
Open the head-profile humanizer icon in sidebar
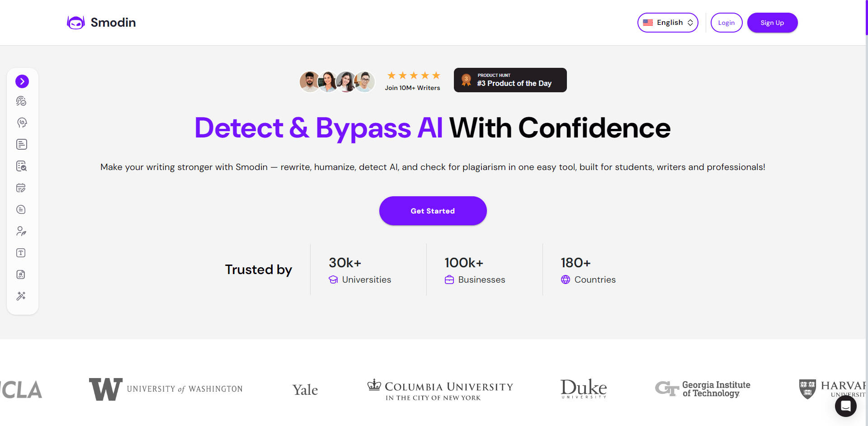pos(21,123)
